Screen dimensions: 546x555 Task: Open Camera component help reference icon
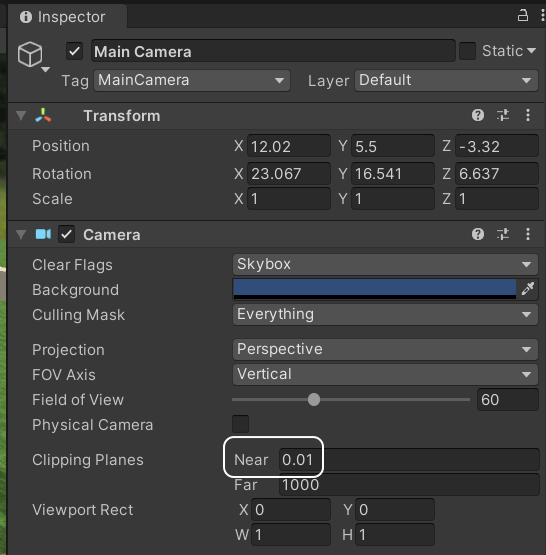coord(478,234)
